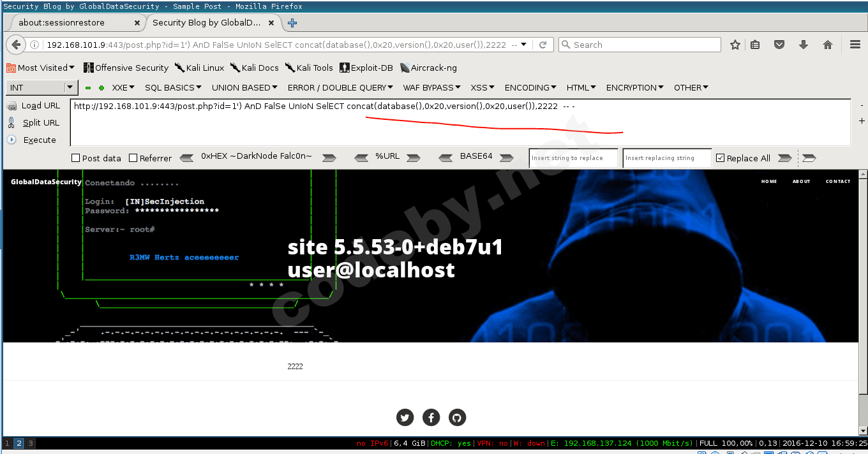The width and height of the screenshot is (868, 454).
Task: Show bookmarks list icon
Action: (x=755, y=45)
